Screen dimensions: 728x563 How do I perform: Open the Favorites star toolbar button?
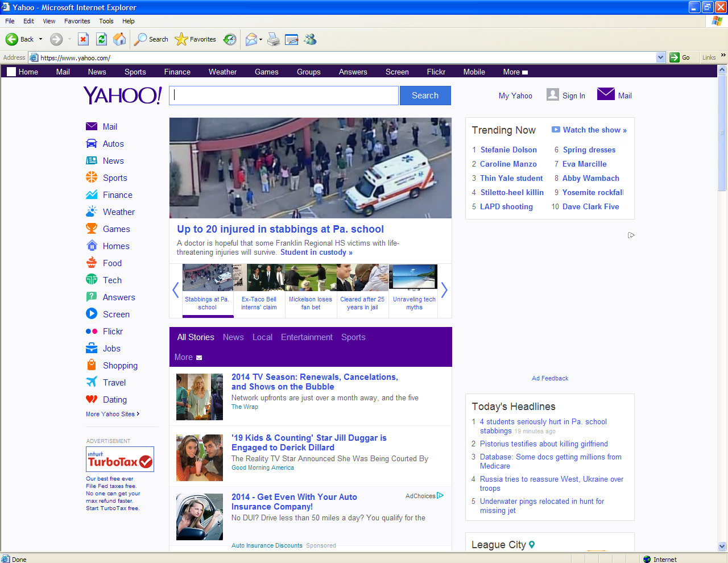click(195, 39)
